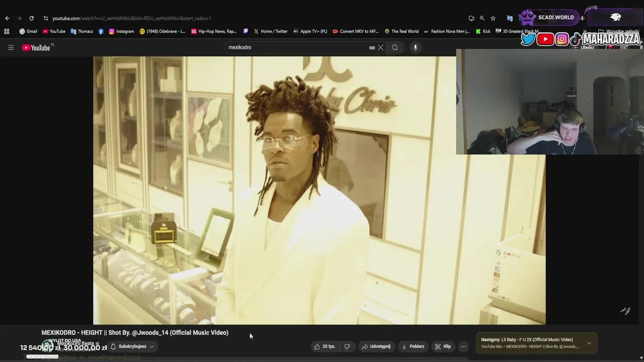Screen dimensions: 644x362
Task: Open the (1948) Odebrane bookmark
Action: click(163, 31)
